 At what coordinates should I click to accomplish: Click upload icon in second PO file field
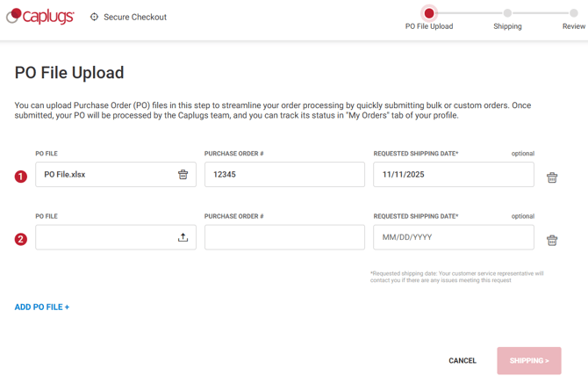(183, 237)
